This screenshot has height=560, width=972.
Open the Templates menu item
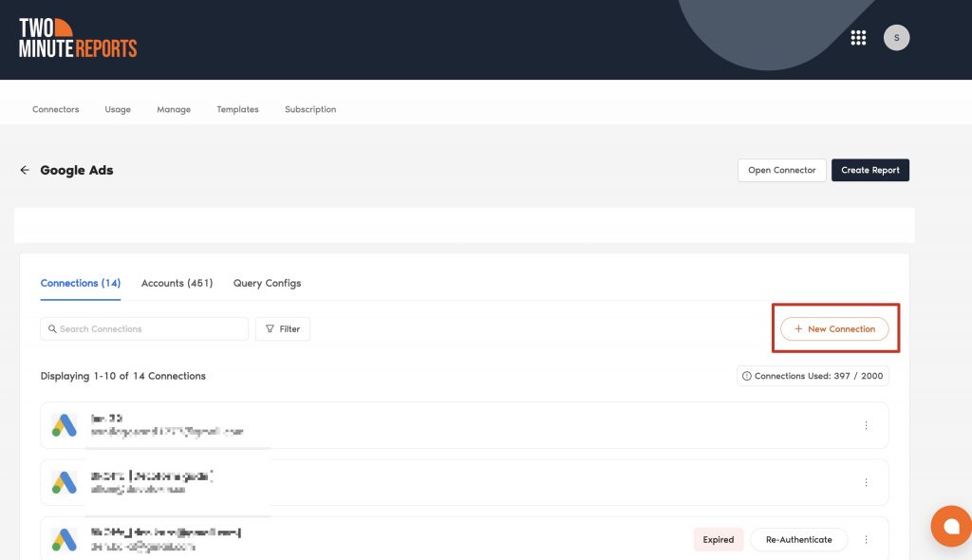point(237,109)
